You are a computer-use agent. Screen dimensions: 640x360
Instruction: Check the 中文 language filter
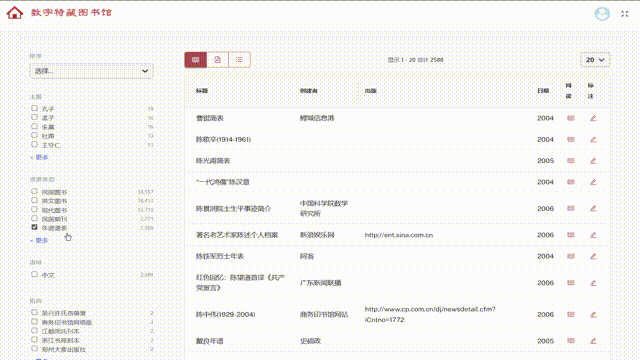34,274
